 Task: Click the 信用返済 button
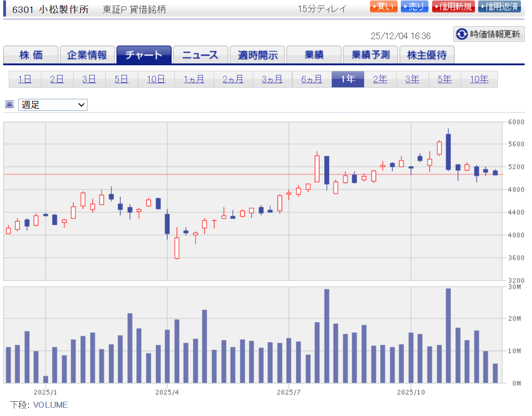[499, 7]
